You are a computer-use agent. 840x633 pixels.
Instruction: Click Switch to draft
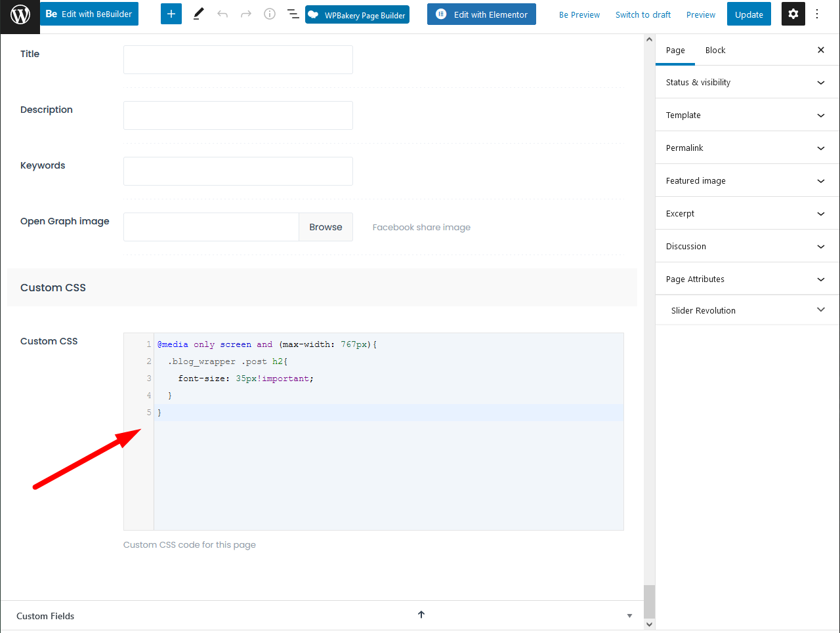coord(643,14)
